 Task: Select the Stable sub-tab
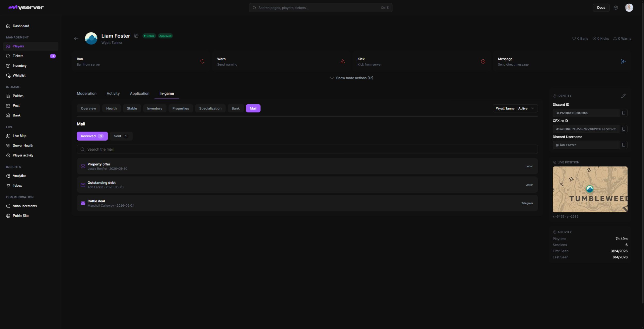(132, 108)
